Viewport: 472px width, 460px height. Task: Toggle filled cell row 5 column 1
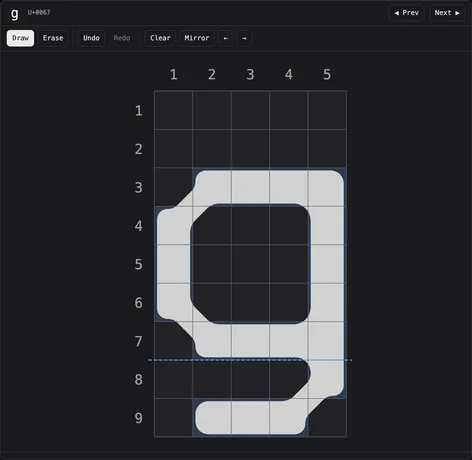[x=173, y=264]
